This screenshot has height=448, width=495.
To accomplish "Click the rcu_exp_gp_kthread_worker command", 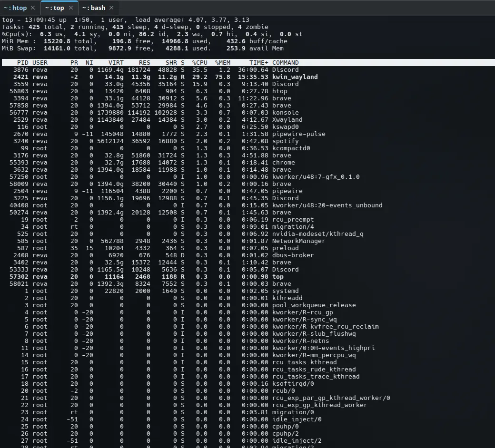I will click(319, 405).
